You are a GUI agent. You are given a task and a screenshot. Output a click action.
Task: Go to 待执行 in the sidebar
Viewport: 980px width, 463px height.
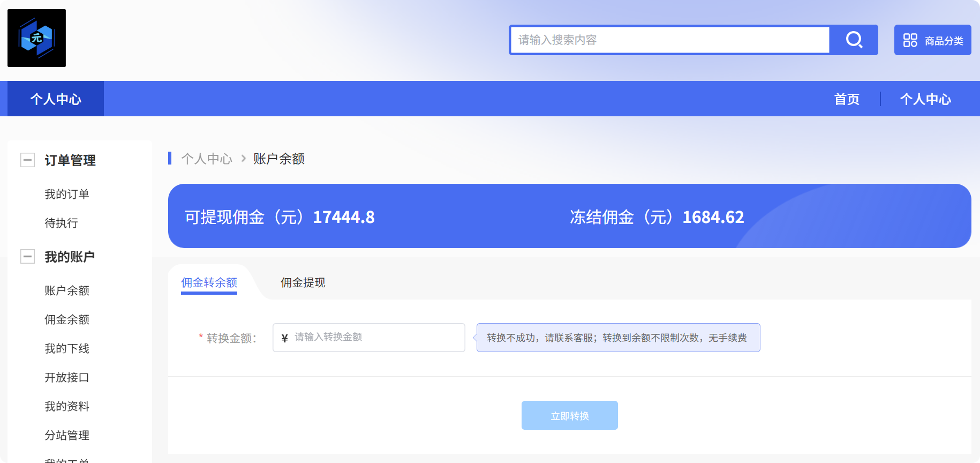[61, 223]
